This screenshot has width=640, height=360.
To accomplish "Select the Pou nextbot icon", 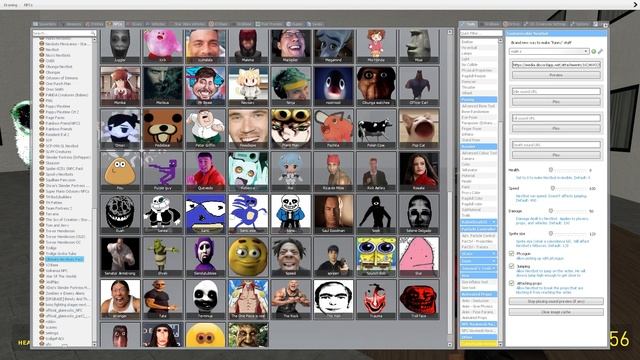I will pos(120,171).
